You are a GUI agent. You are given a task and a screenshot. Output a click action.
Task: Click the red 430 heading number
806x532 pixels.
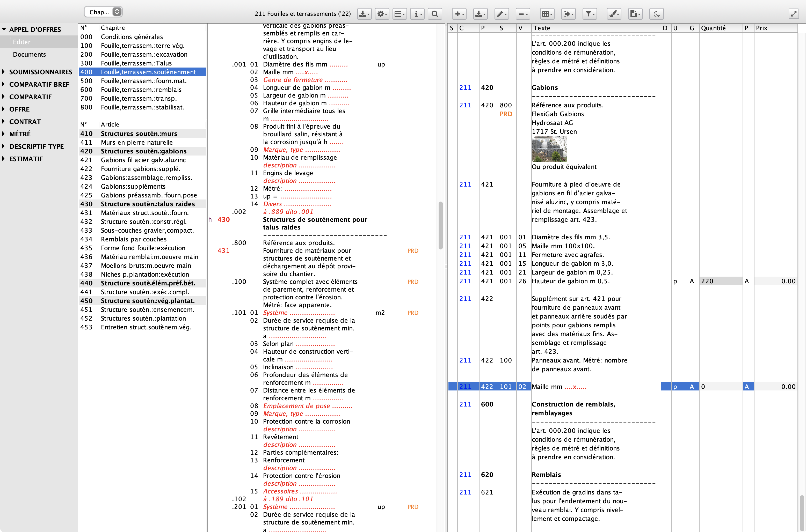point(223,219)
